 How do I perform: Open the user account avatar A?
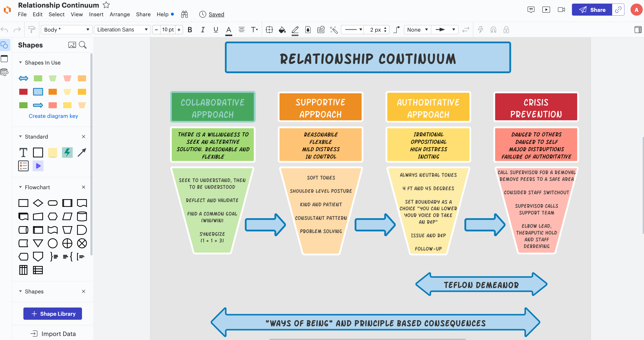(x=636, y=10)
